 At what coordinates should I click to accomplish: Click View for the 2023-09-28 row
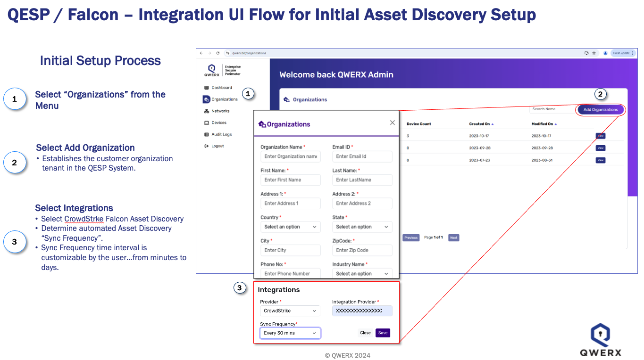click(600, 148)
